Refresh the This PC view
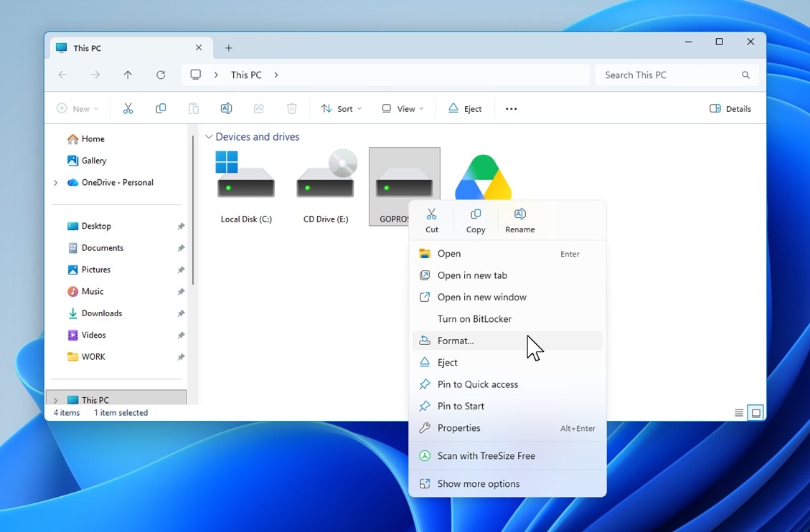 point(161,75)
